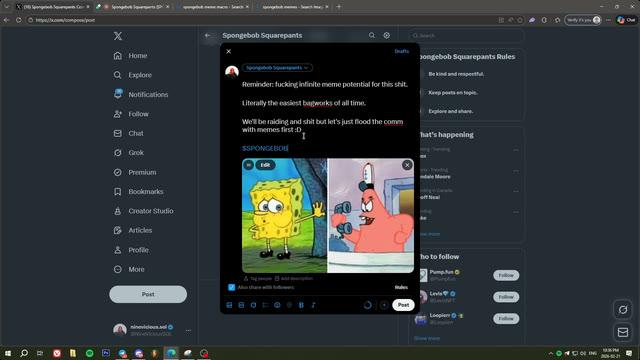Go to Profile in the sidebar
Screen dimensions: 640x360
(x=131, y=250)
